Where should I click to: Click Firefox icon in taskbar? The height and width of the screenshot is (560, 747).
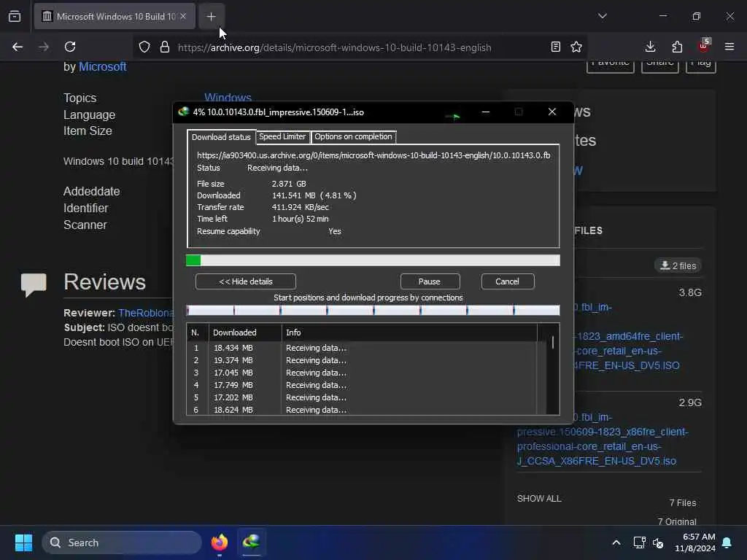click(220, 542)
